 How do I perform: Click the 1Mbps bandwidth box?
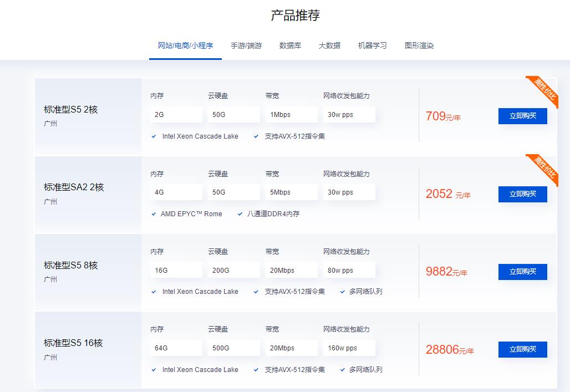pyautogui.click(x=292, y=115)
